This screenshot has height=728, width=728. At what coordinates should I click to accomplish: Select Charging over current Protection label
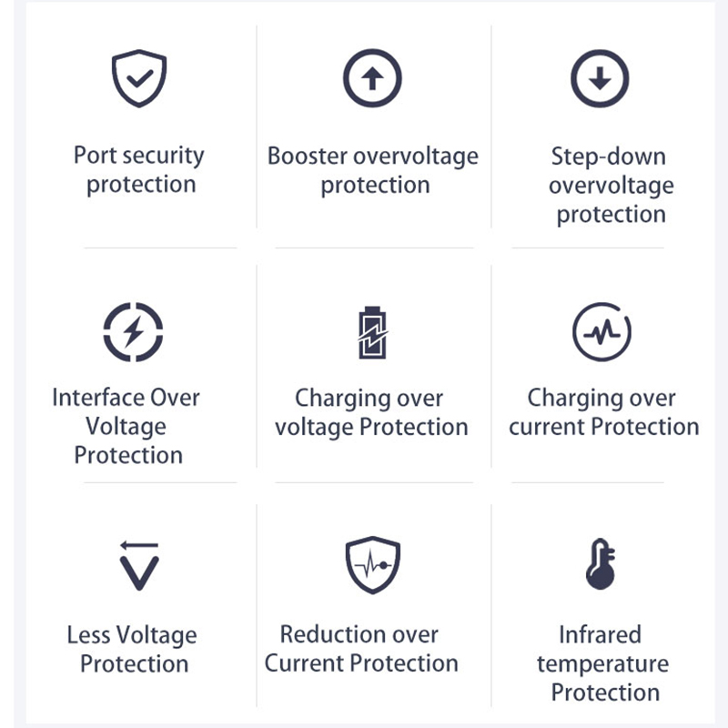(x=603, y=412)
